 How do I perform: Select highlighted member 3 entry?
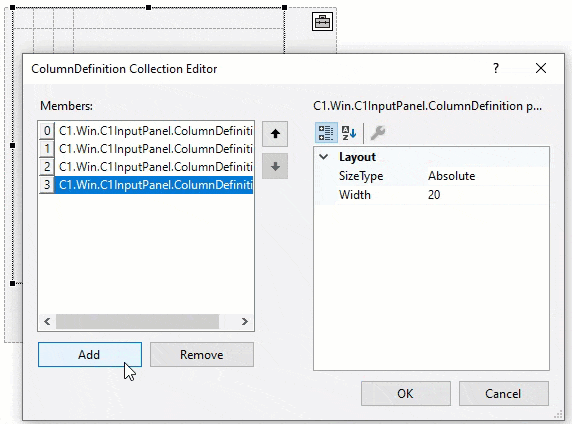click(146, 185)
